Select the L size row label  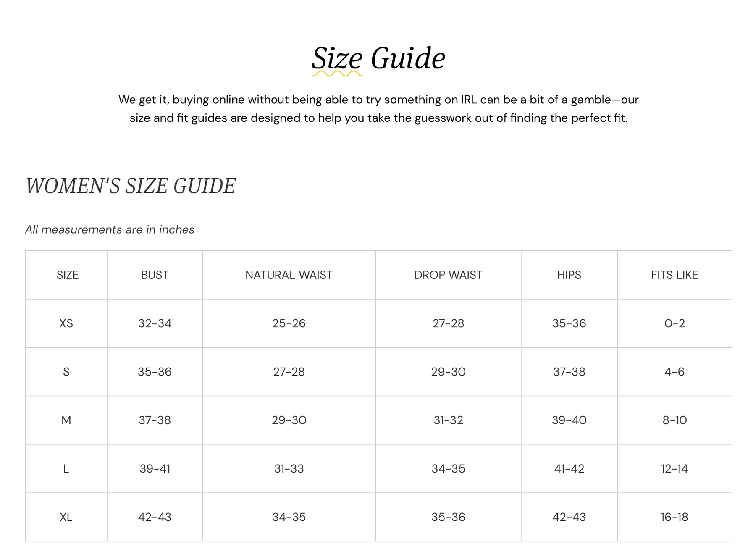66,468
